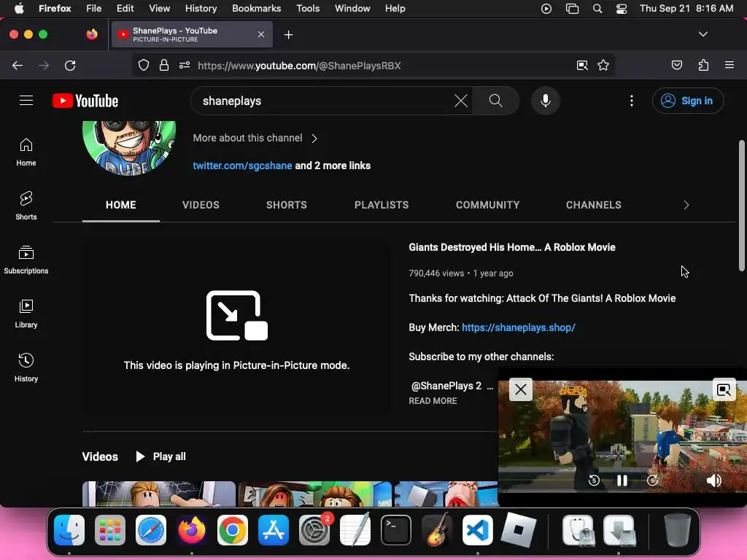Switch to the COMMUNITY tab
Image resolution: width=747 pixels, height=560 pixels.
487,205
